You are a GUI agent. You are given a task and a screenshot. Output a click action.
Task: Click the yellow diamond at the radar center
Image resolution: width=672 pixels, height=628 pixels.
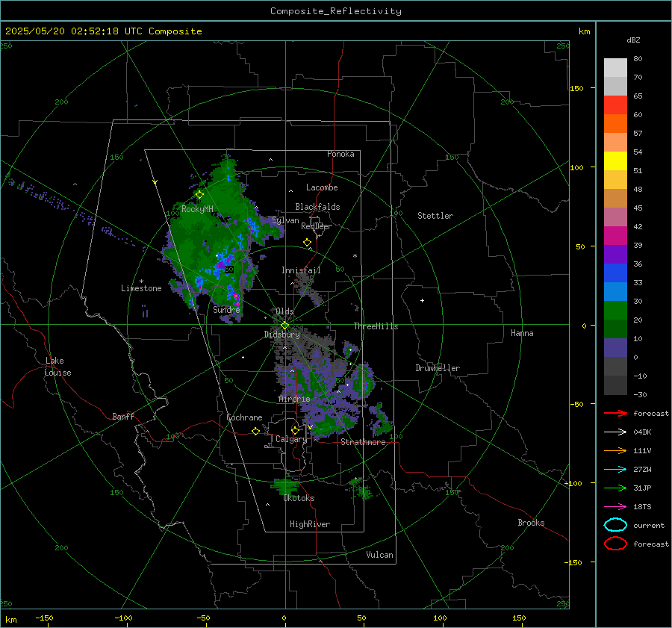click(284, 326)
